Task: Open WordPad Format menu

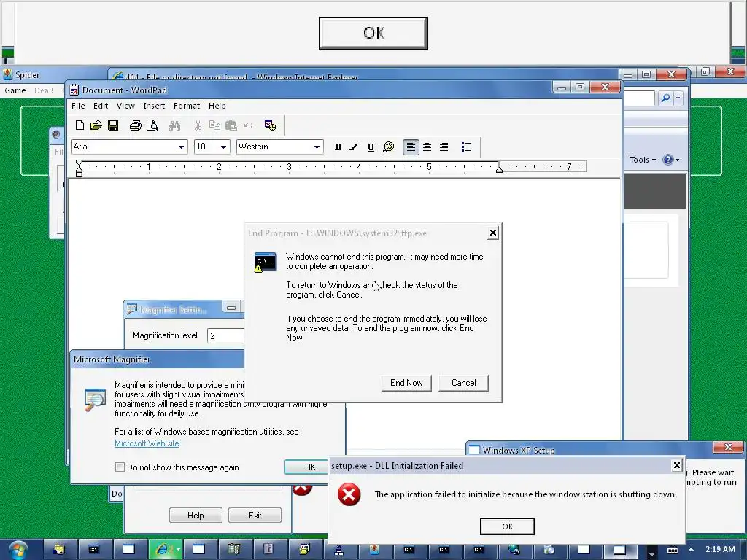Action: click(187, 106)
